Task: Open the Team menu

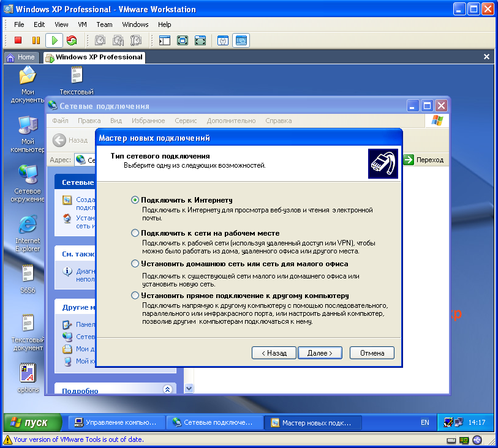Action: [104, 24]
